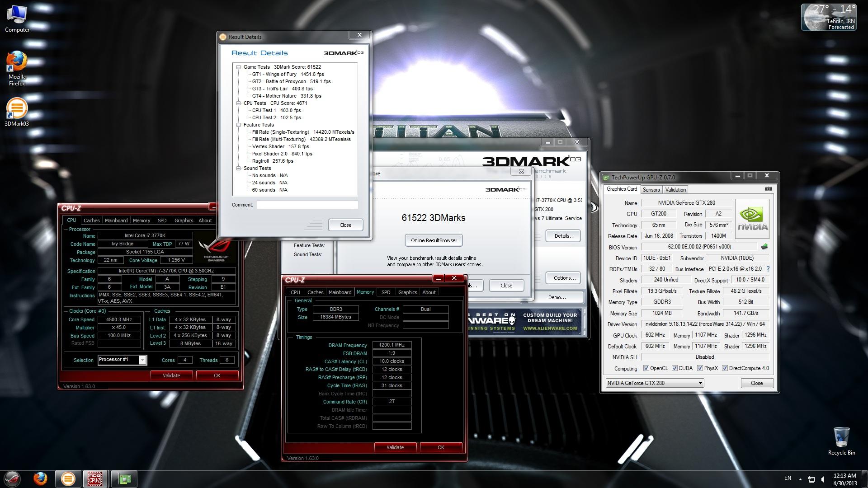Toggle the DirectCompute 4.0 checkbox in GPU-Z
This screenshot has height=488, width=868.
pos(725,368)
